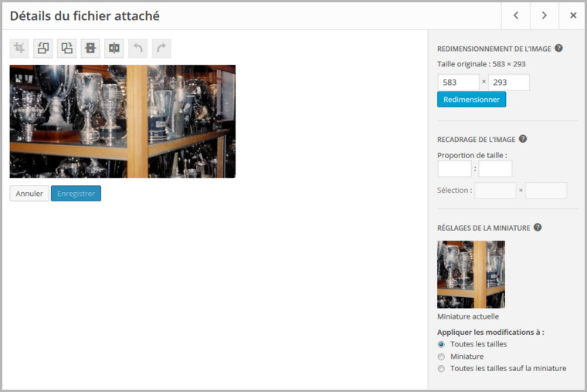Select the Toutes les tailles radio option

[x=441, y=344]
